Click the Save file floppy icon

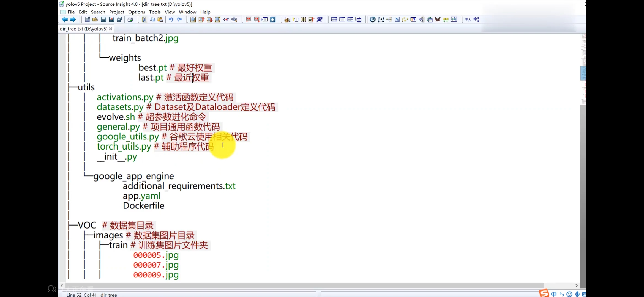click(103, 19)
